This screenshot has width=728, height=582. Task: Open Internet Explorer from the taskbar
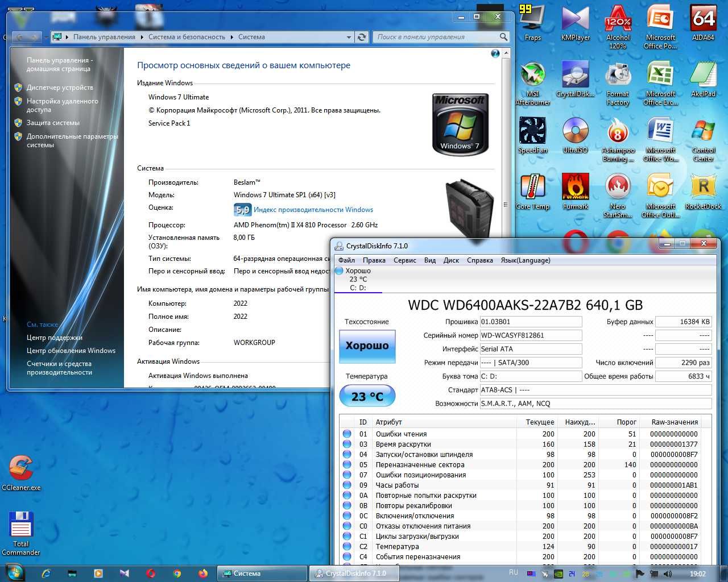(x=46, y=573)
